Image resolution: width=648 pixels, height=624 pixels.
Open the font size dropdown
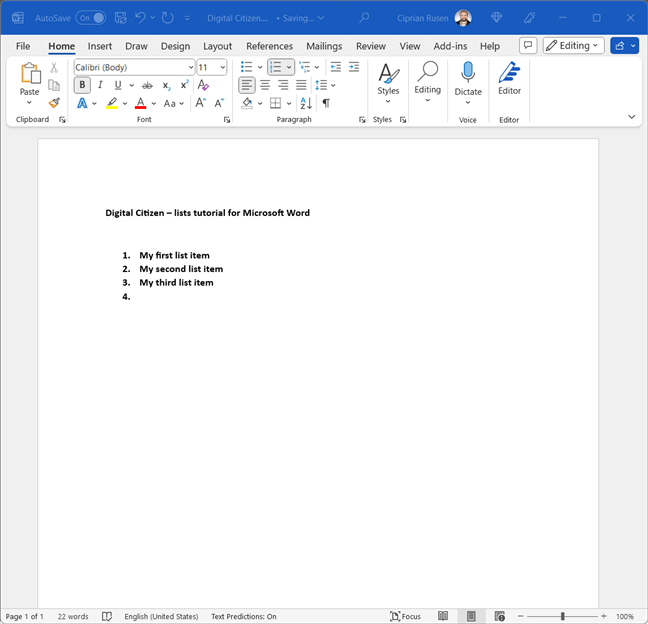tap(223, 67)
